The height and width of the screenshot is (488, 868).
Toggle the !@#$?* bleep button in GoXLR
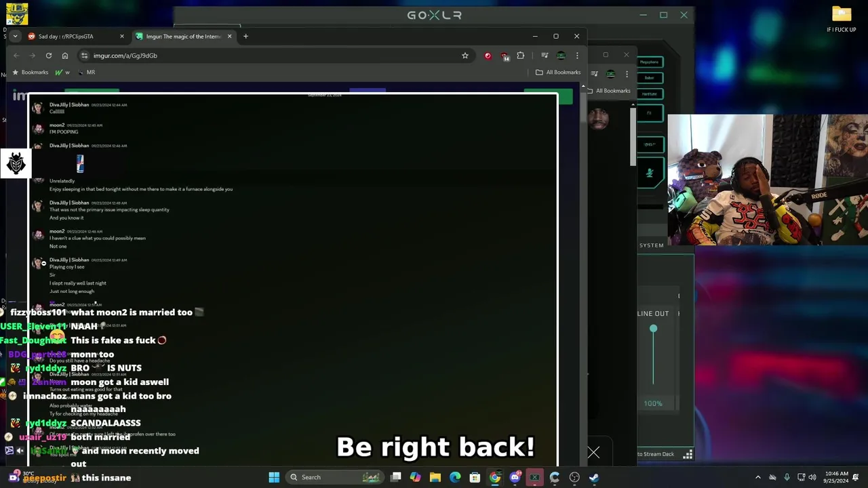pyautogui.click(x=650, y=144)
